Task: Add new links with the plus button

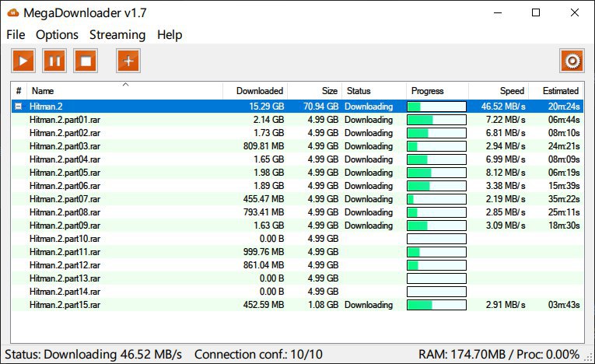Action: (129, 61)
